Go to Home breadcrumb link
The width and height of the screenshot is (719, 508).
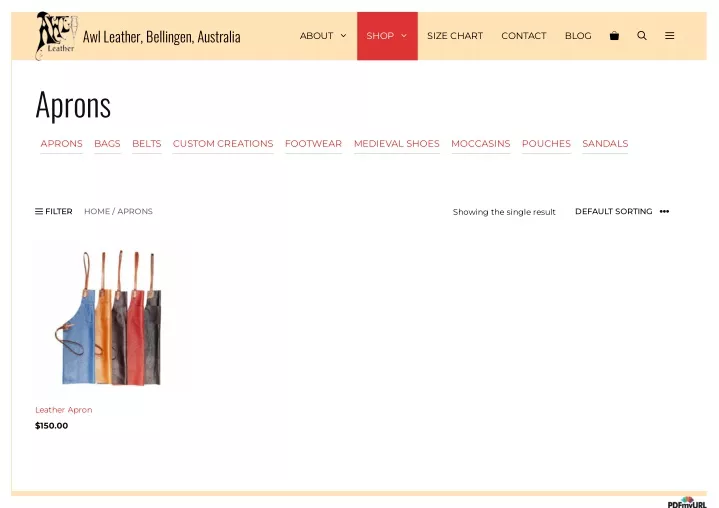click(x=97, y=211)
